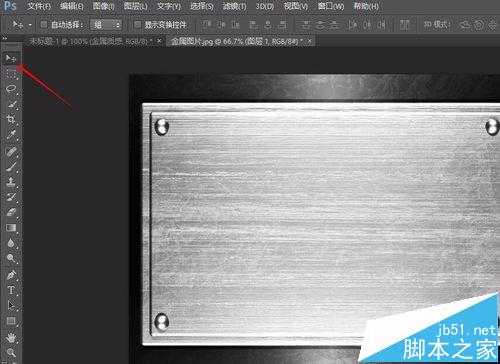
Task: Open the 文字(Y) menu
Action: 169,6
